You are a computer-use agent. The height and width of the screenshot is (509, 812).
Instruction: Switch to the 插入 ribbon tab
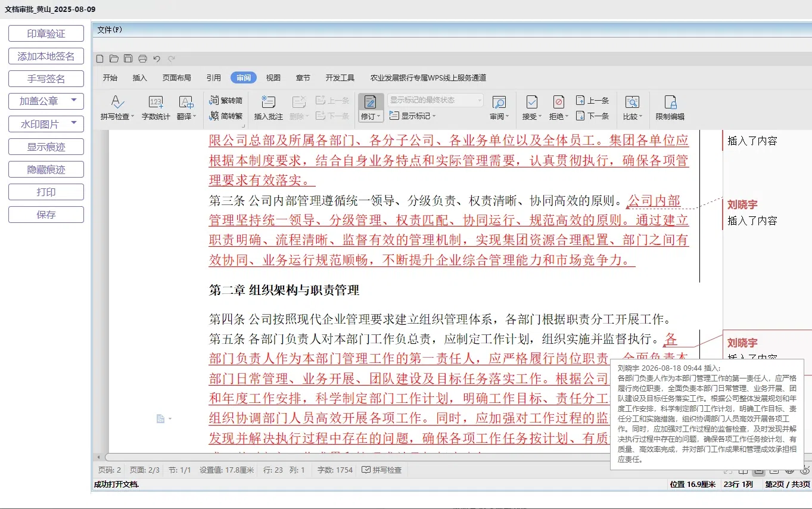[x=139, y=77]
